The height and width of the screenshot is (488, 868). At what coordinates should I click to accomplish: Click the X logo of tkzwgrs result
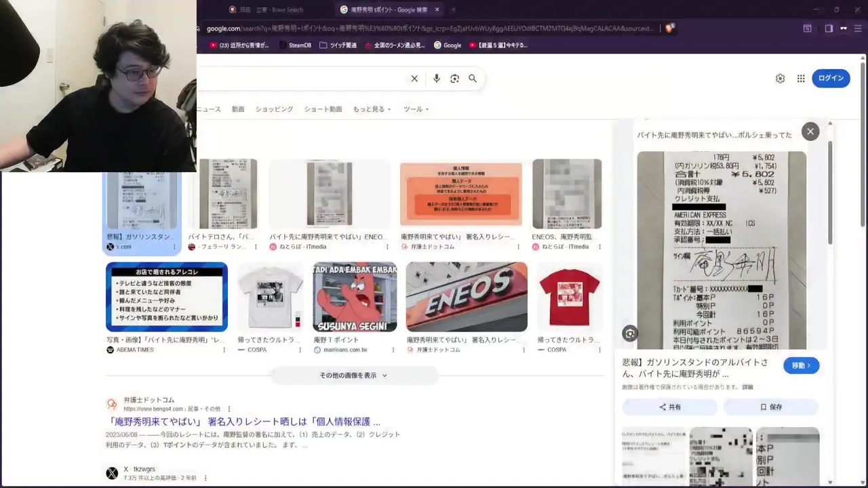(x=112, y=473)
